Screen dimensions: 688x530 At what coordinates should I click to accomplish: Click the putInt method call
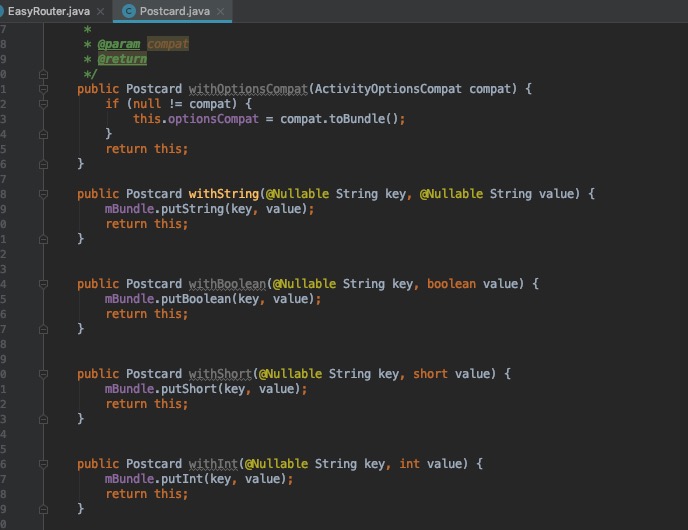182,479
